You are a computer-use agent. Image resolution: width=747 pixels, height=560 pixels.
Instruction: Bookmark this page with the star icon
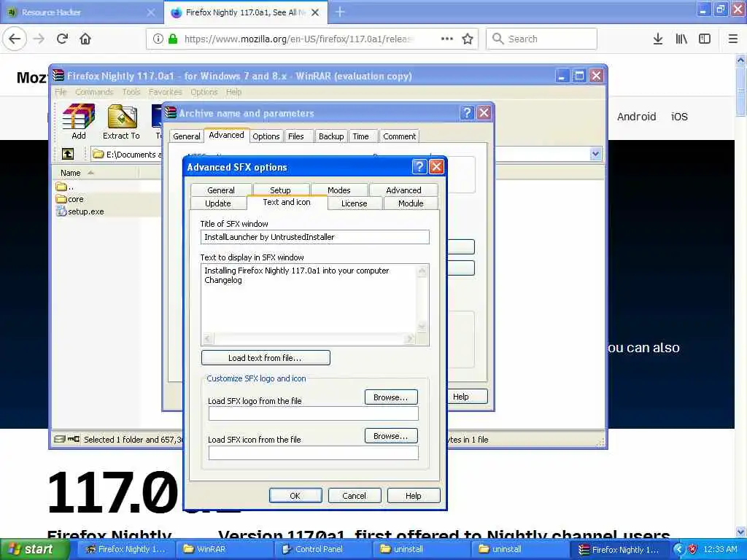[x=468, y=39]
